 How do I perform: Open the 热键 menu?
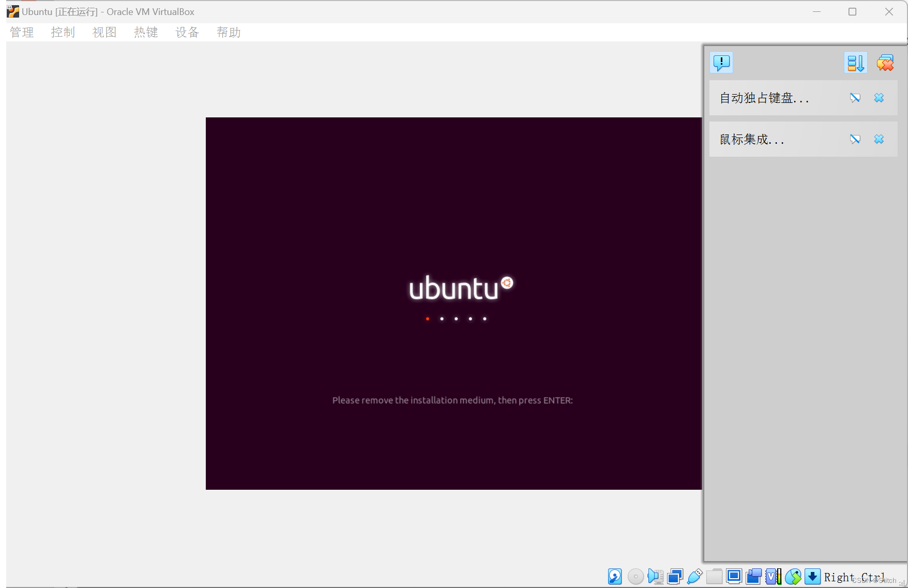(146, 33)
